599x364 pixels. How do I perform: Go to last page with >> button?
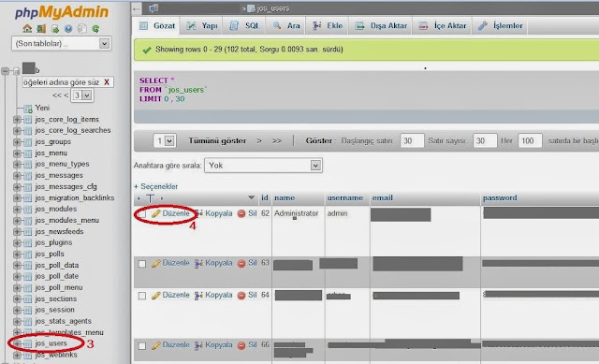(x=277, y=141)
